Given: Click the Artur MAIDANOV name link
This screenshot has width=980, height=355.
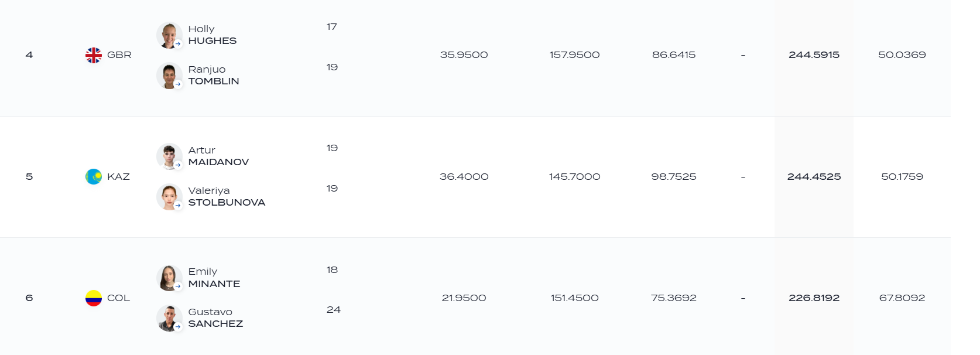Looking at the screenshot, I should point(218,156).
